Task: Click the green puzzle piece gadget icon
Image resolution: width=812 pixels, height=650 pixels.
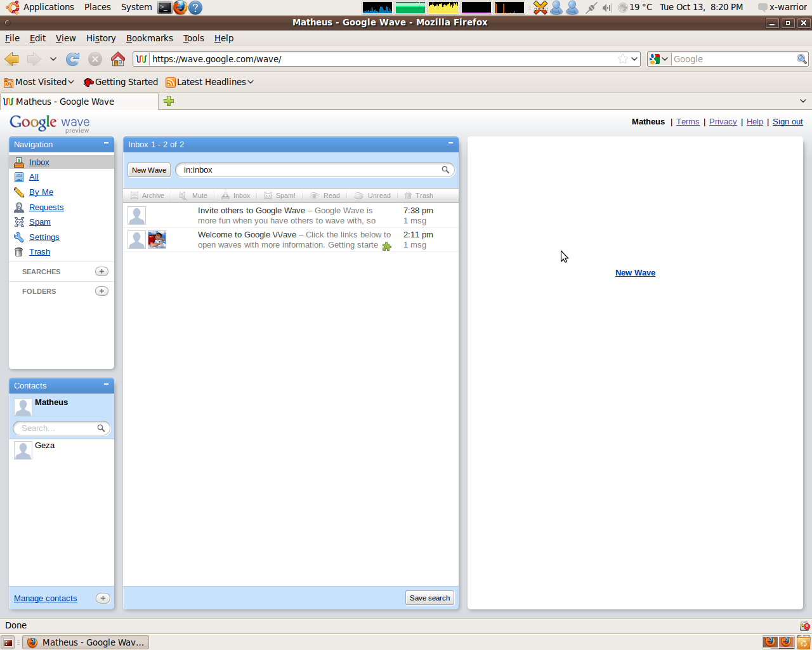Action: [387, 246]
